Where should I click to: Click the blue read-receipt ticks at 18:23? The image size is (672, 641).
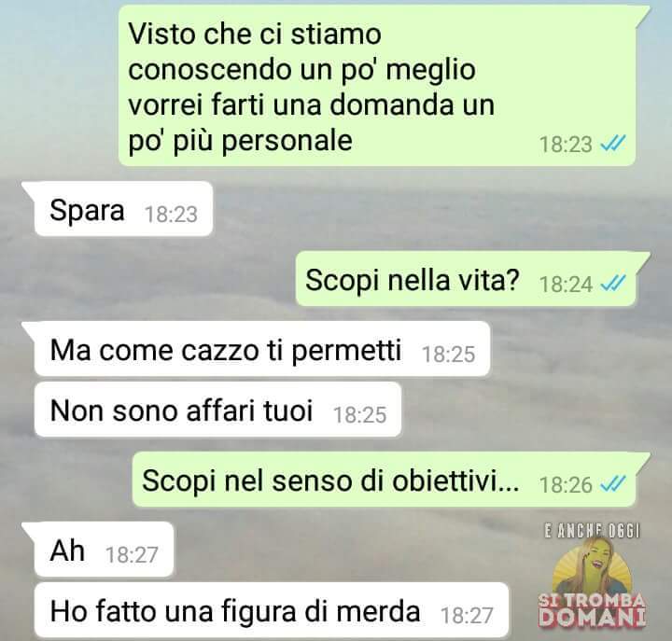click(x=613, y=144)
